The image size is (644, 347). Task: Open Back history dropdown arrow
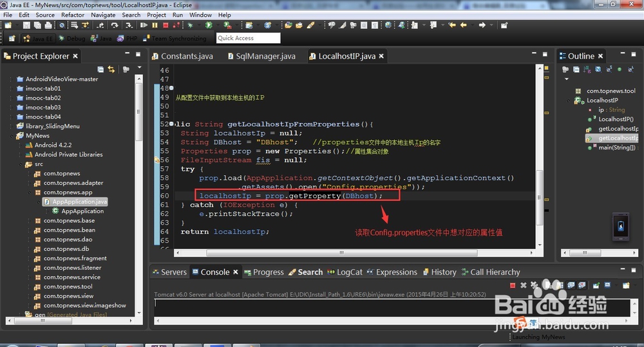[472, 26]
